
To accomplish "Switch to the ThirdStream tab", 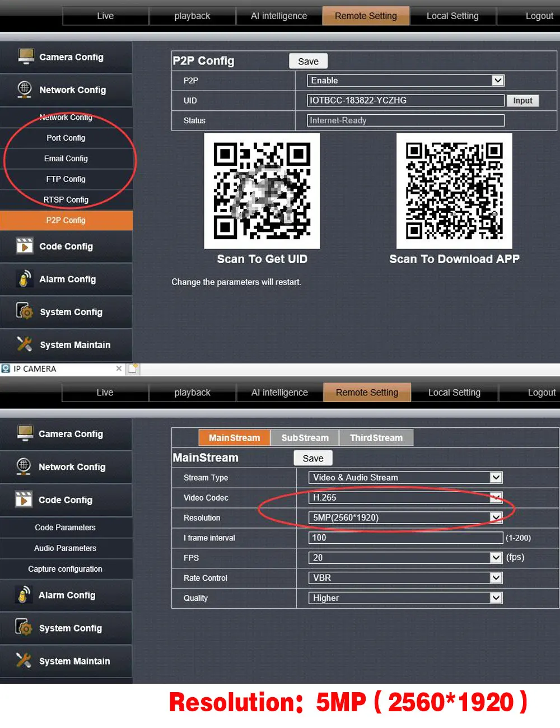I will [376, 438].
